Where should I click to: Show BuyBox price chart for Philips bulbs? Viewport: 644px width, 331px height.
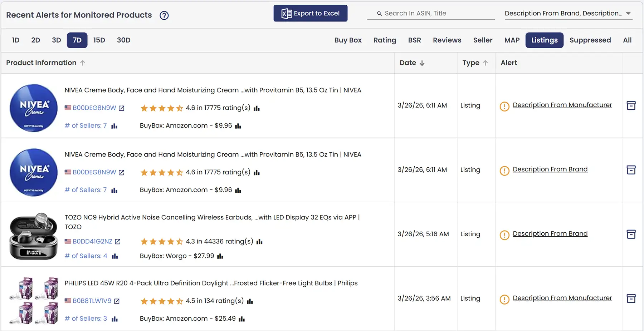pyautogui.click(x=242, y=319)
